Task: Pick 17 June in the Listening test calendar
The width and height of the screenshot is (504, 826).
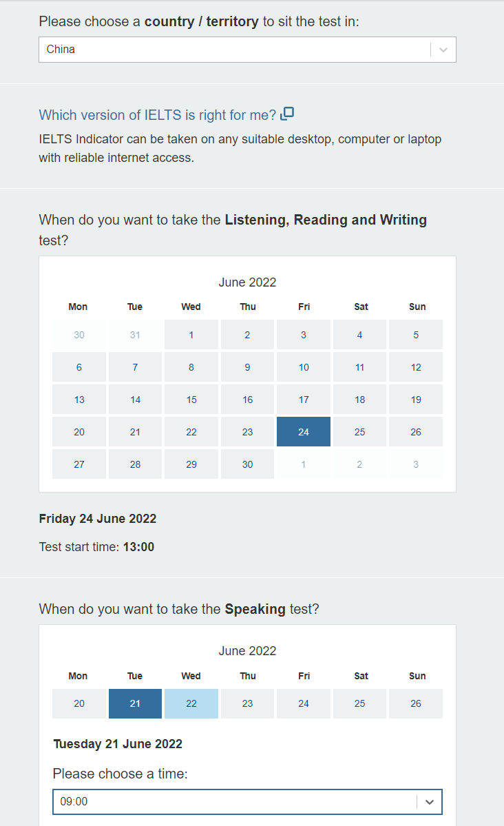Action: [304, 400]
